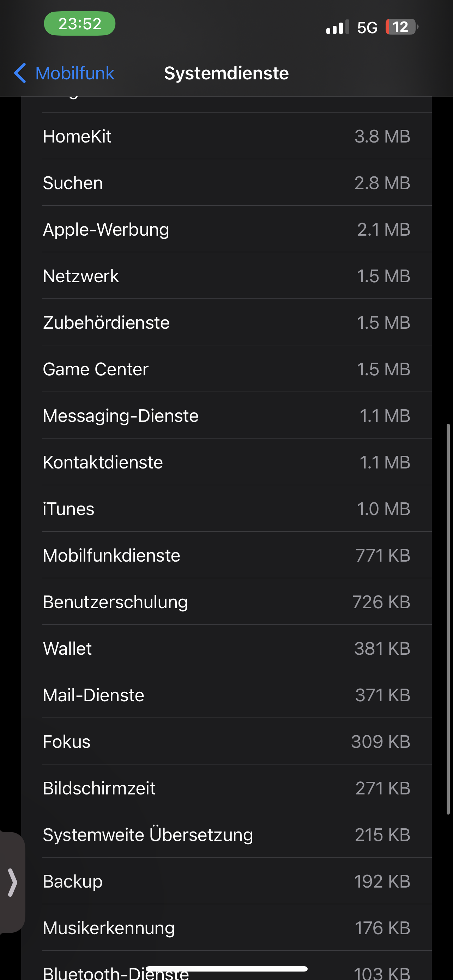453x980 pixels.
Task: Select the Systemweite Übersetzung row
Action: pyautogui.click(x=226, y=835)
